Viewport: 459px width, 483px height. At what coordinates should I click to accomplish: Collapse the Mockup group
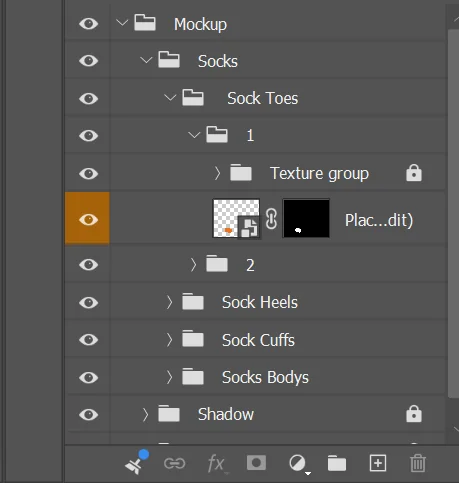coord(122,23)
